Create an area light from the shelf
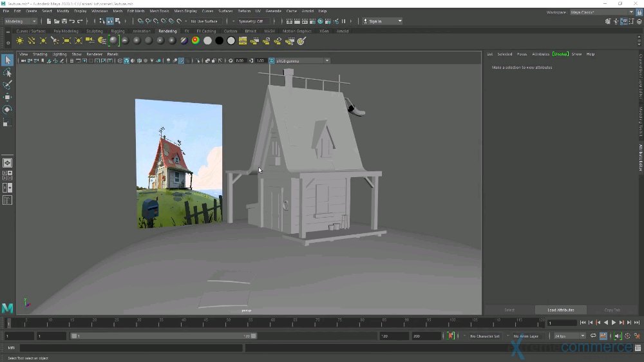This screenshot has width=644, height=362. tap(66, 41)
